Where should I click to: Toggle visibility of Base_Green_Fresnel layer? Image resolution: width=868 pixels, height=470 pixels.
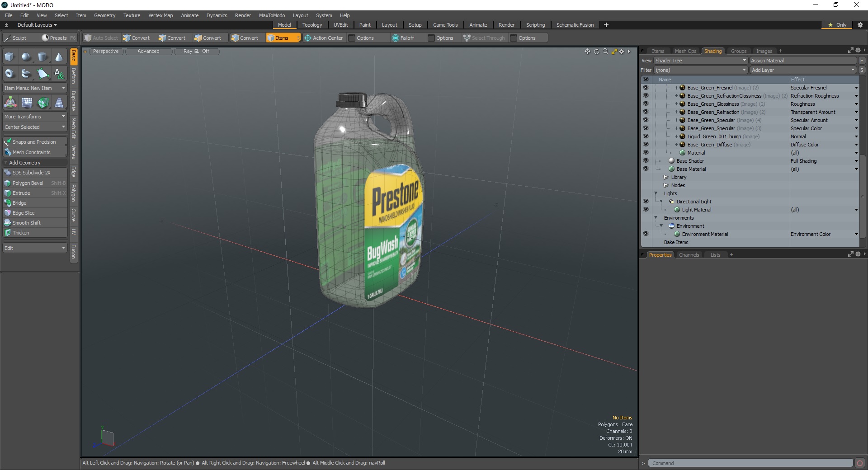coord(646,88)
